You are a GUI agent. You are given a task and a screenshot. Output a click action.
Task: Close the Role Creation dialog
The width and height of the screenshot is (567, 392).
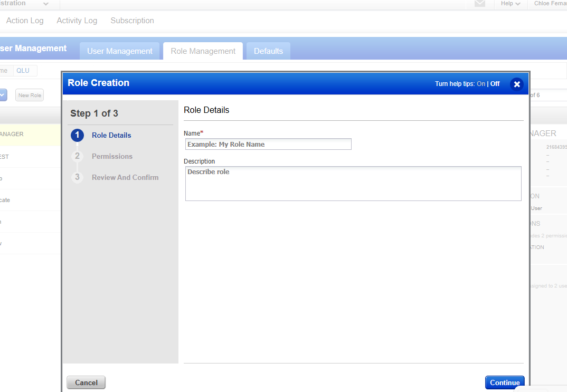pos(517,84)
